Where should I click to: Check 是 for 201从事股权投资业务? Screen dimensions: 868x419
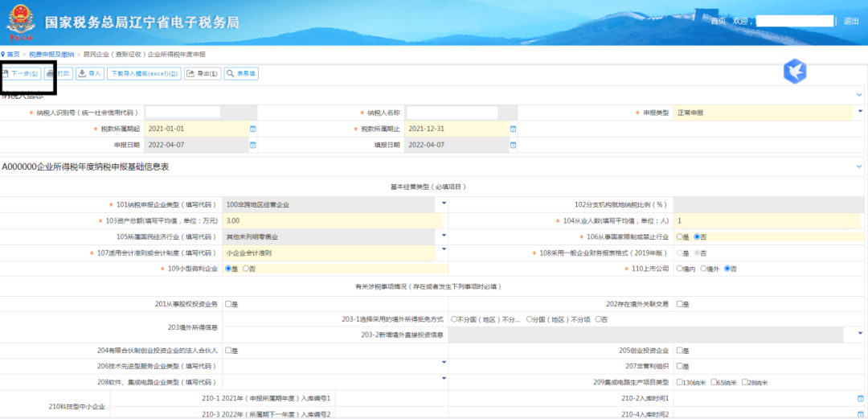point(229,304)
